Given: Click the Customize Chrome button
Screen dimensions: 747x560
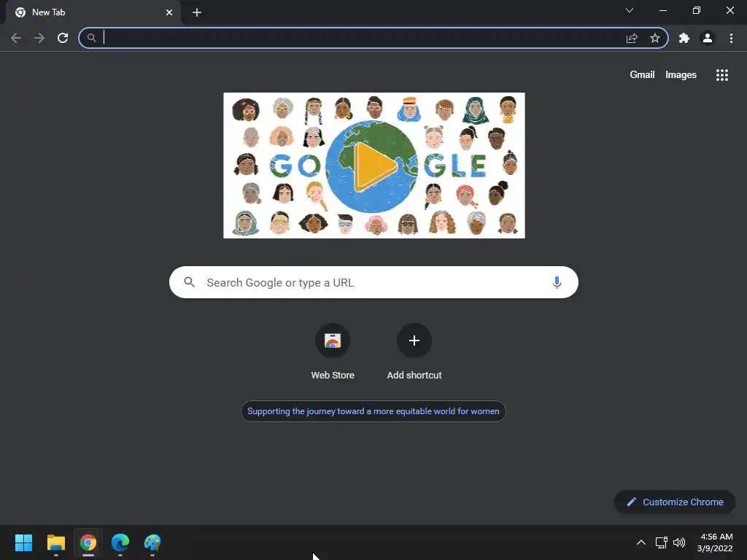Looking at the screenshot, I should pos(675,502).
